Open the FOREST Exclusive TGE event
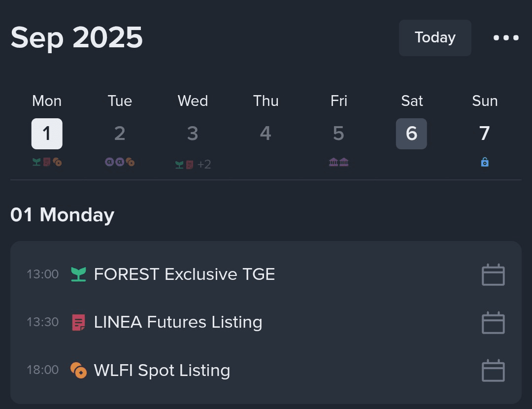Image resolution: width=532 pixels, height=409 pixels. (184, 274)
